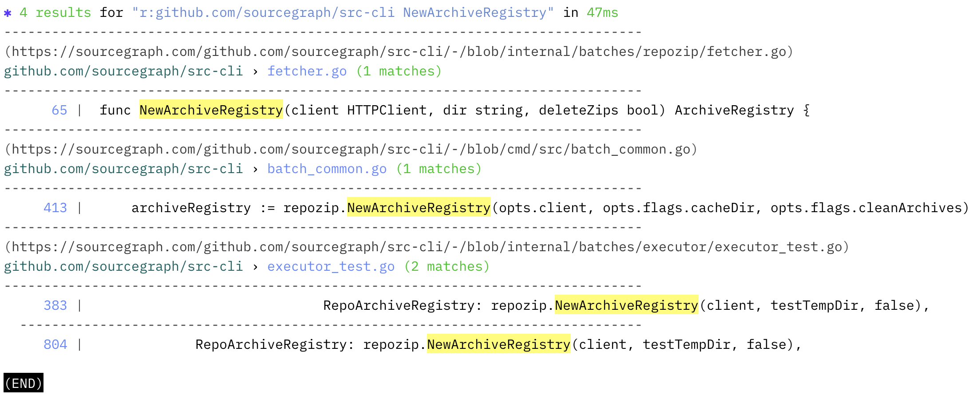980x403 pixels.
Task: Click highlighted NewArchiveRegistry on line 413
Action: (419, 208)
